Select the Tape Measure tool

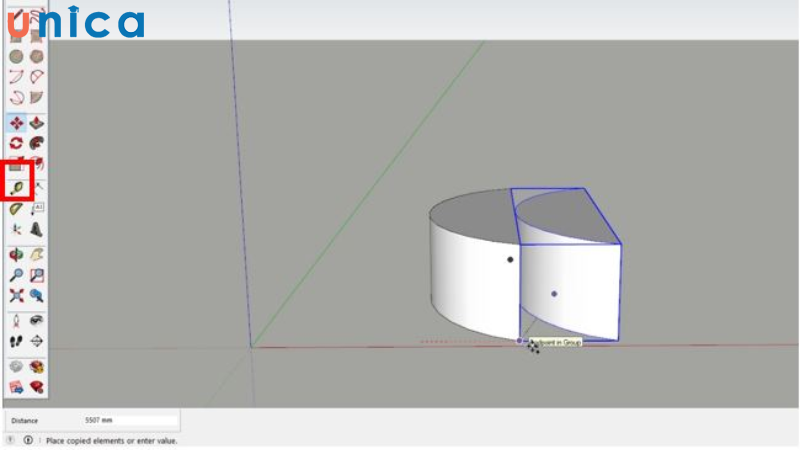(x=16, y=187)
